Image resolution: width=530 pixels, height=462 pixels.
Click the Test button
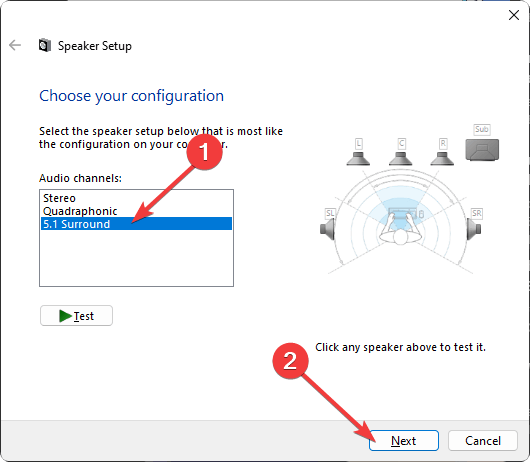coord(76,316)
